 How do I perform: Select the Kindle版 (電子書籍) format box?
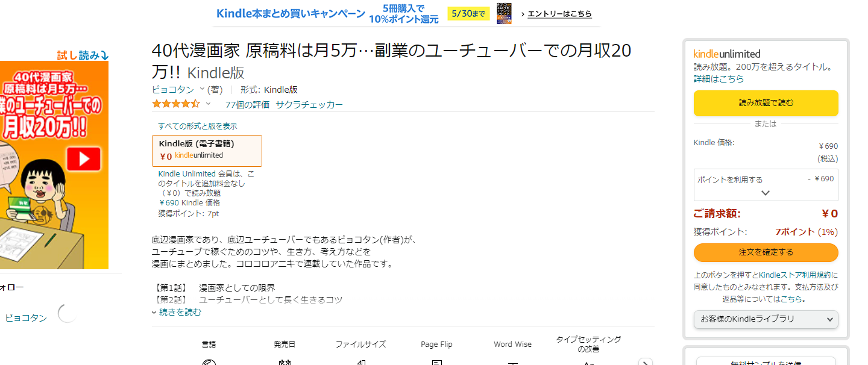(x=207, y=151)
